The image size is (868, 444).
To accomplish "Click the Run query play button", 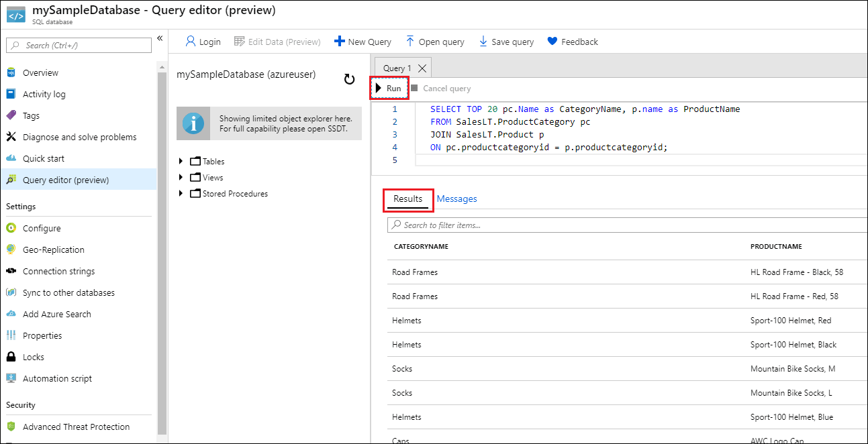I will (389, 89).
